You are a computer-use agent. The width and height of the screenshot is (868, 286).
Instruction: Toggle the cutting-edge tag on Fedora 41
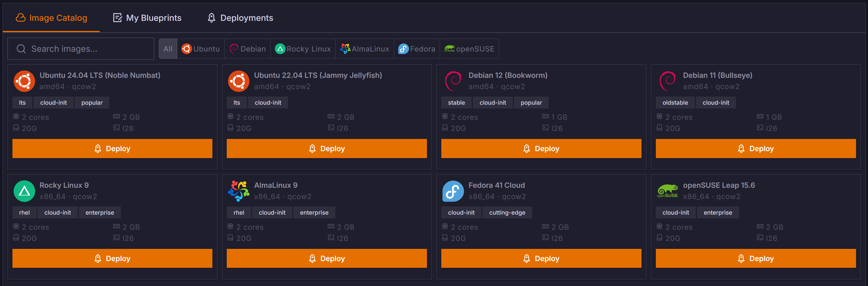[x=507, y=212]
